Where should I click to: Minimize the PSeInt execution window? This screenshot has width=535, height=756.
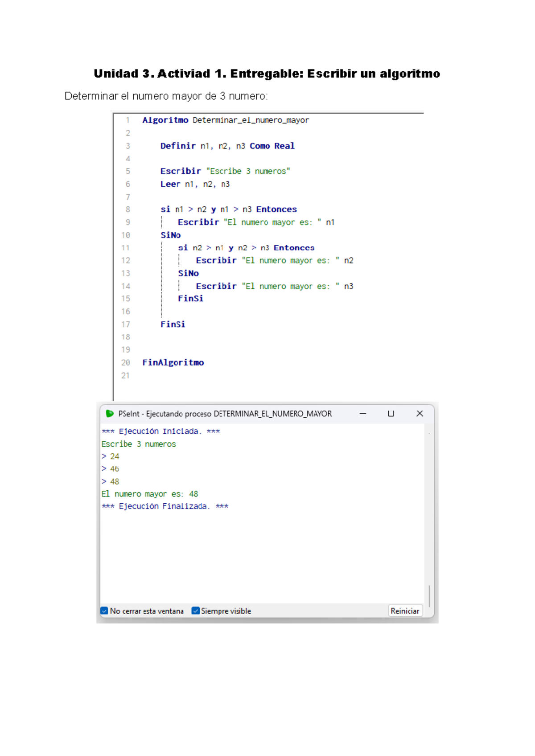pos(363,414)
